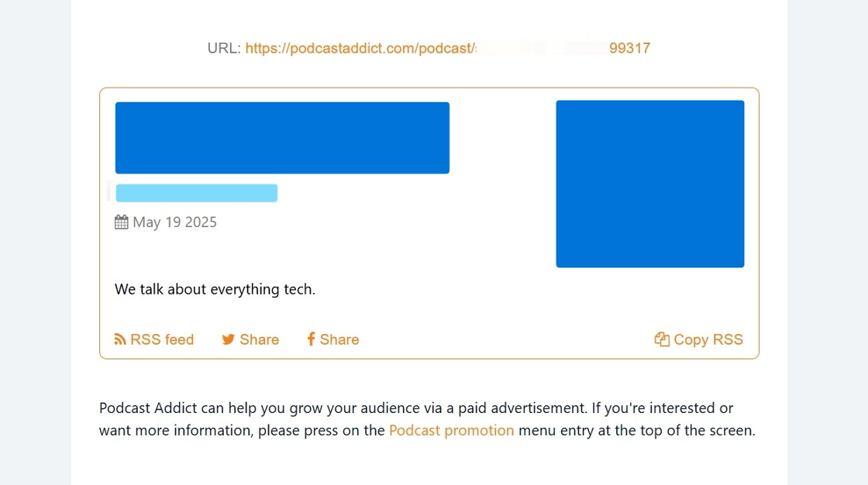Click the RSS feed icon

pyautogui.click(x=120, y=339)
